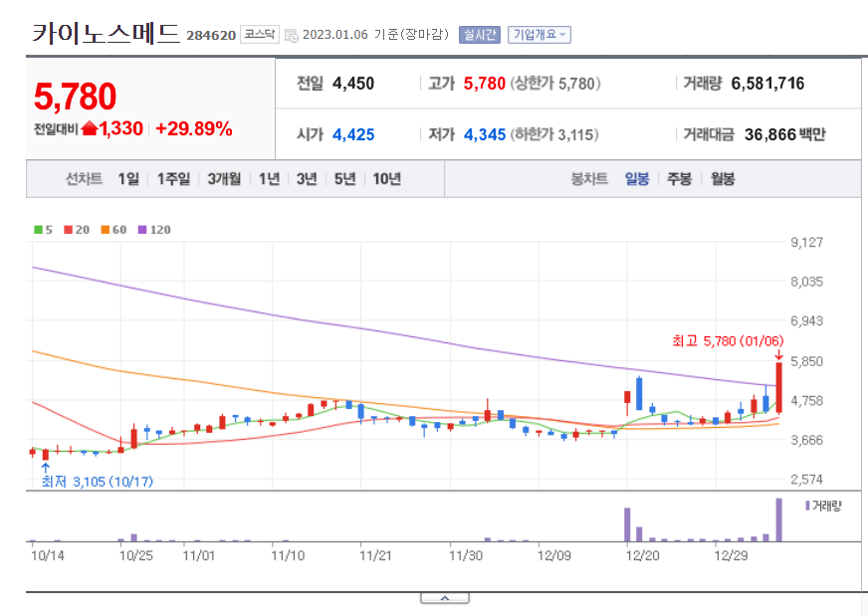Select the 1주일 line chart tab
The height and width of the screenshot is (616, 868).
tap(173, 179)
